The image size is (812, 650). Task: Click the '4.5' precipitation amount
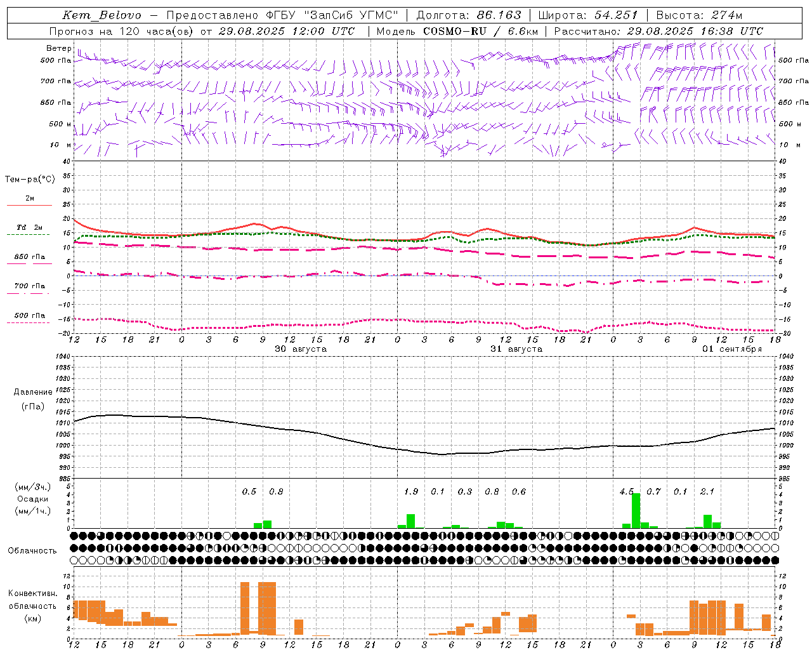pos(627,491)
